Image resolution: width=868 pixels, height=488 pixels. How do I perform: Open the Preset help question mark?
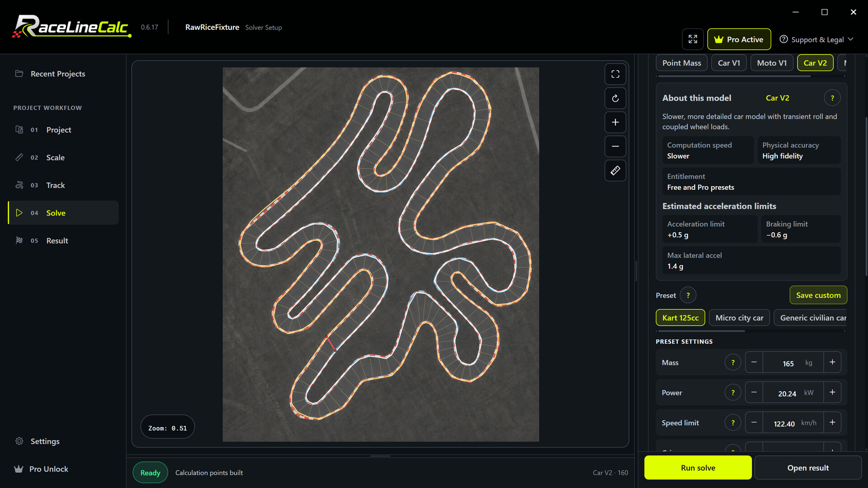pos(688,295)
